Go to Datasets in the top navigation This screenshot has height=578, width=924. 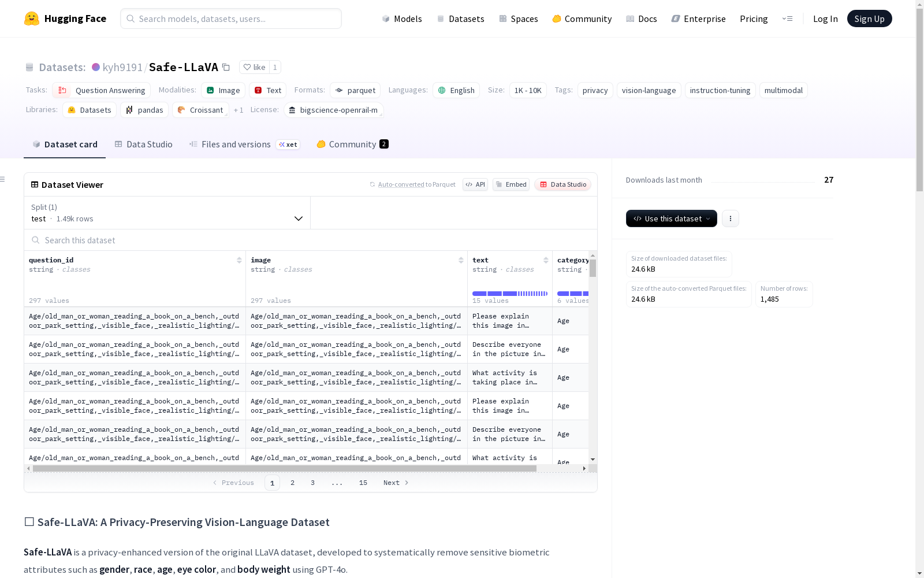pos(460,18)
